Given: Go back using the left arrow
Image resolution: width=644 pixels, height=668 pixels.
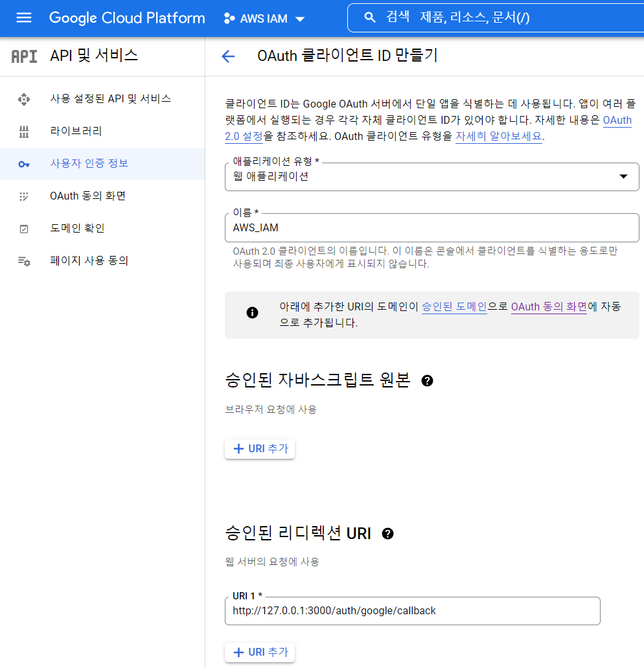Looking at the screenshot, I should [228, 56].
